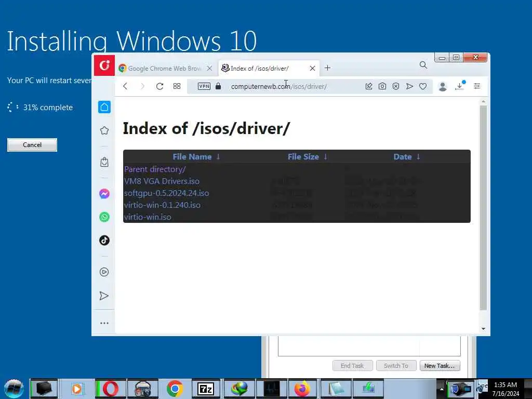Image resolution: width=532 pixels, height=399 pixels.
Task: Open the sidebar home icon
Action: click(104, 107)
